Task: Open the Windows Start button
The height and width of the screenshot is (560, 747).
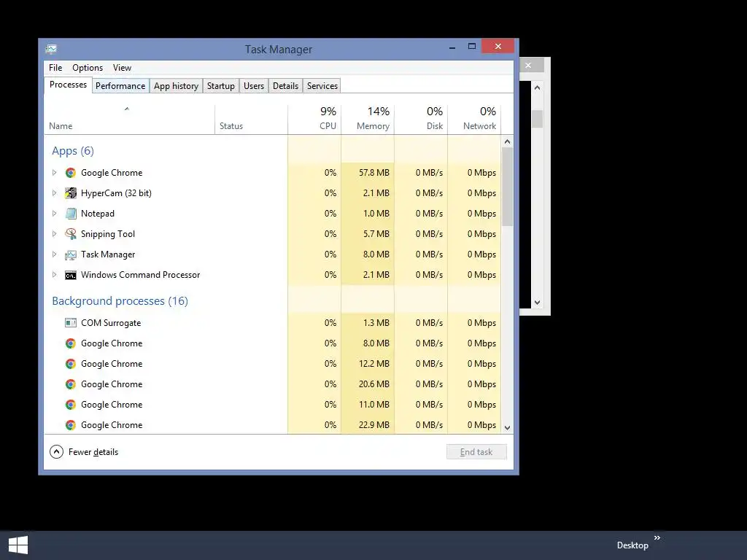Action: coord(18,545)
